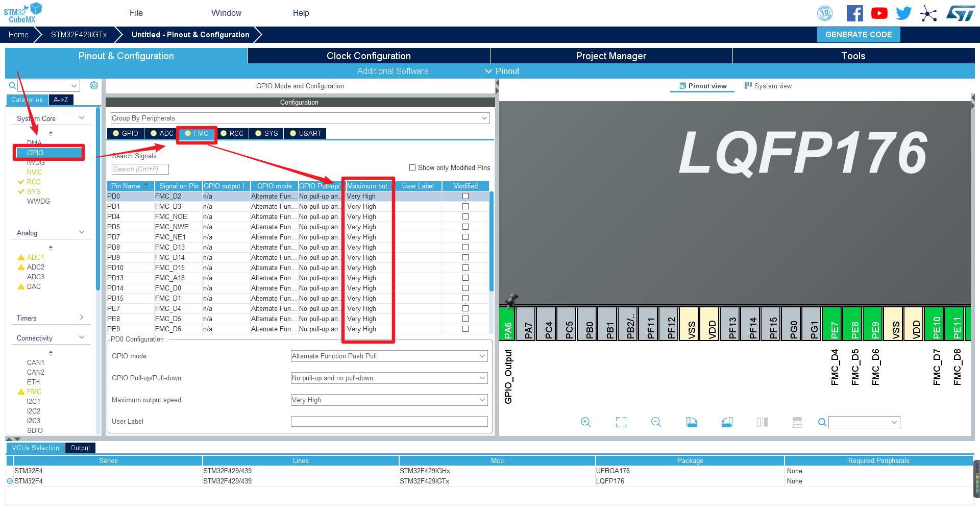The height and width of the screenshot is (511, 980).
Task: Click the STM32CubeMX logo
Action: tap(22, 13)
